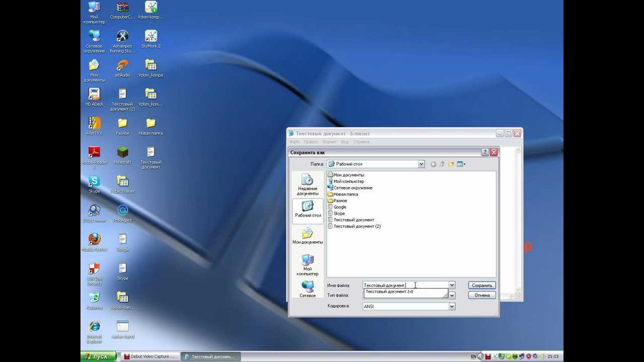Screen dimensions: 644x362
Task: Open the пуск Start button
Action: pyautogui.click(x=99, y=356)
